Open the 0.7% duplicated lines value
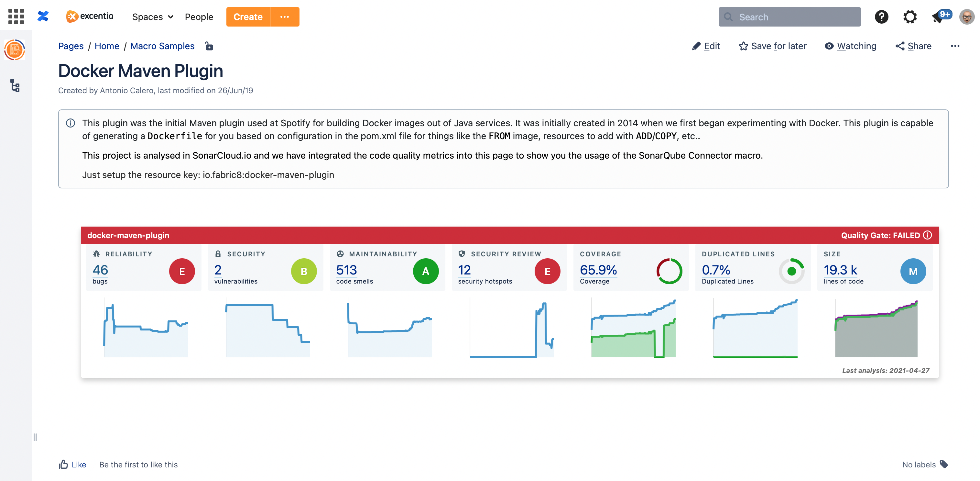980x481 pixels. 716,270
